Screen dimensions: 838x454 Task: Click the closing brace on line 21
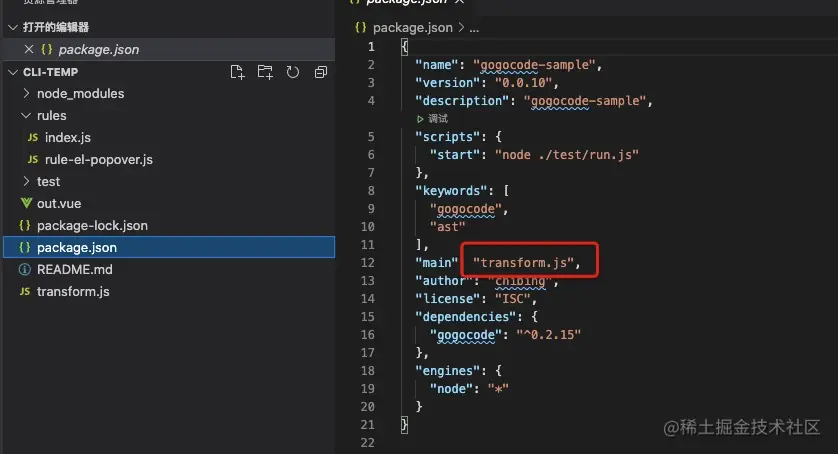(405, 425)
